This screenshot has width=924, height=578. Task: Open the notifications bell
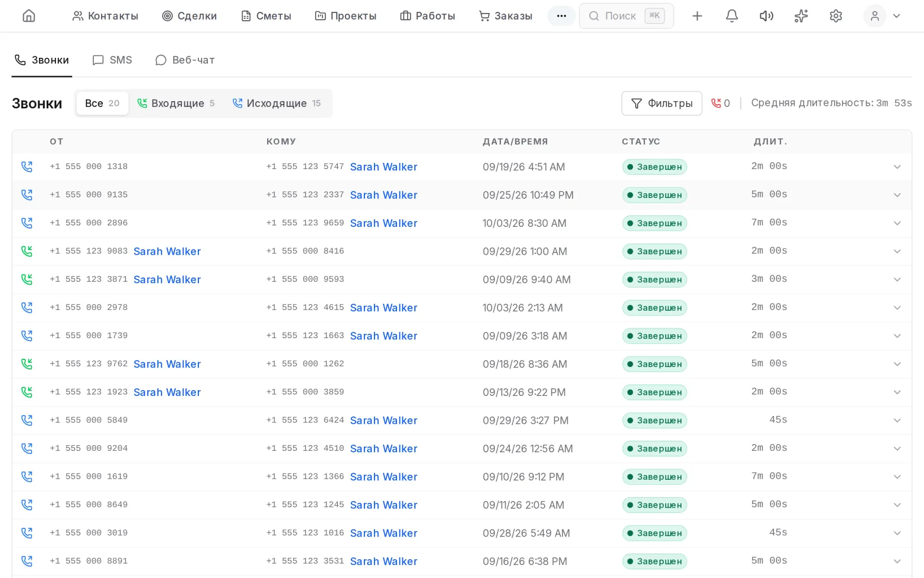[731, 16]
